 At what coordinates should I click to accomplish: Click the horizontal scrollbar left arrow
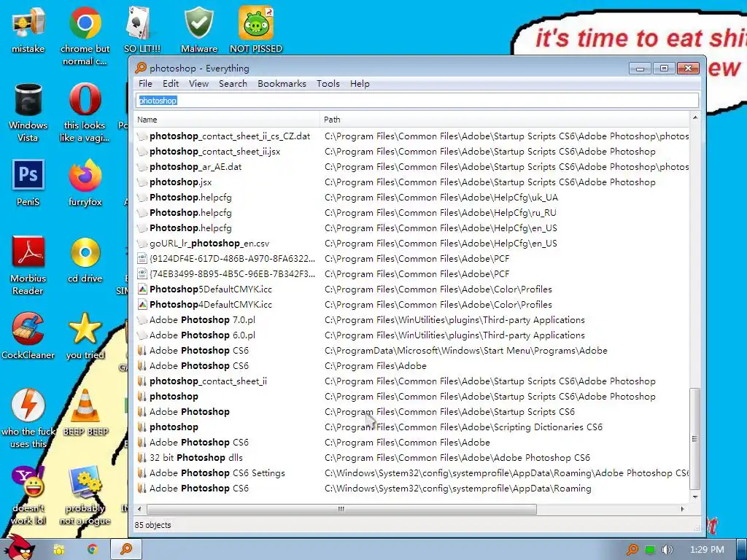(x=139, y=509)
